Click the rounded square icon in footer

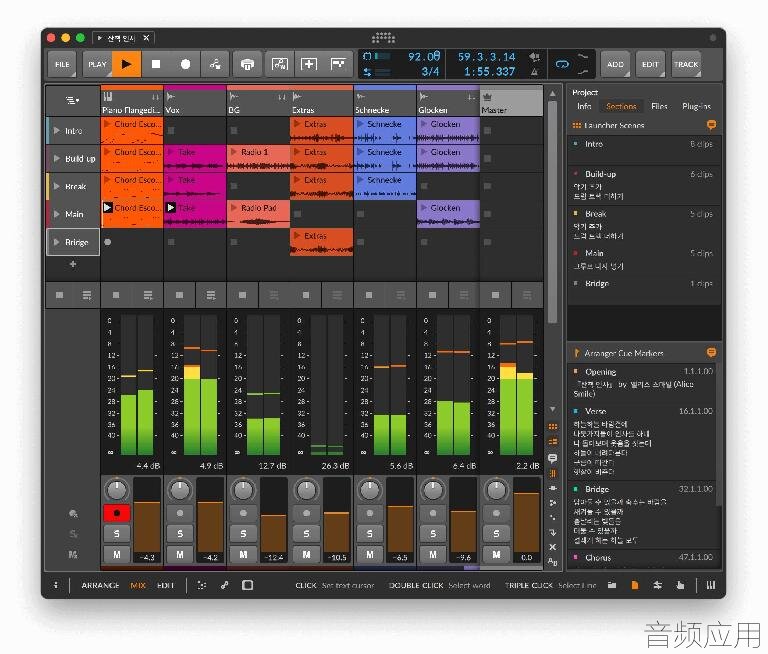pos(247,585)
